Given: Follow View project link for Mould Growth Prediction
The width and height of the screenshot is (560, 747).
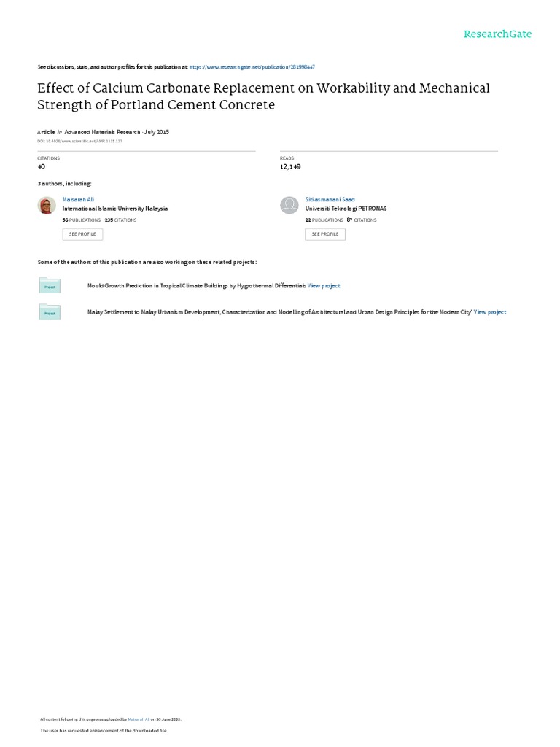Looking at the screenshot, I should click(x=324, y=286).
